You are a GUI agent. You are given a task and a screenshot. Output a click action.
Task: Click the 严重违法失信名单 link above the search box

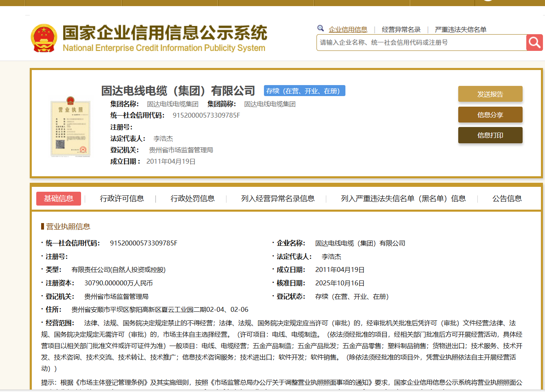tap(460, 29)
